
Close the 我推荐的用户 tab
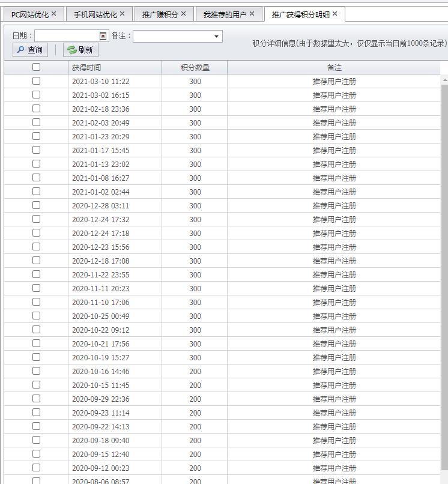[252, 14]
